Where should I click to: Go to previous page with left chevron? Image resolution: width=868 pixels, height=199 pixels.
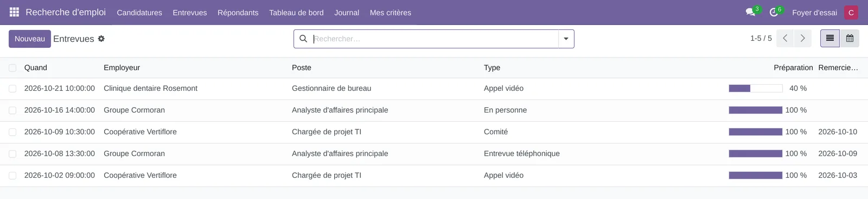click(x=785, y=39)
